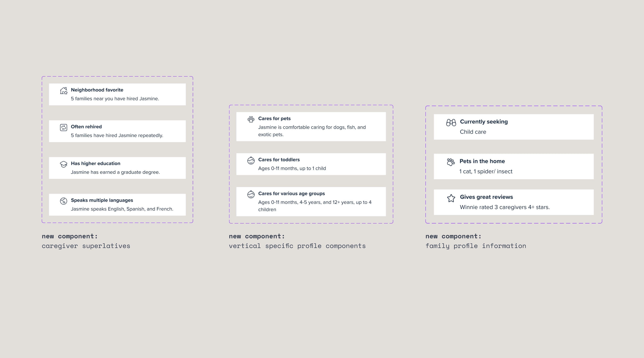Click the speaks multiple languages card
Viewport: 644px width, 358px height.
117,204
